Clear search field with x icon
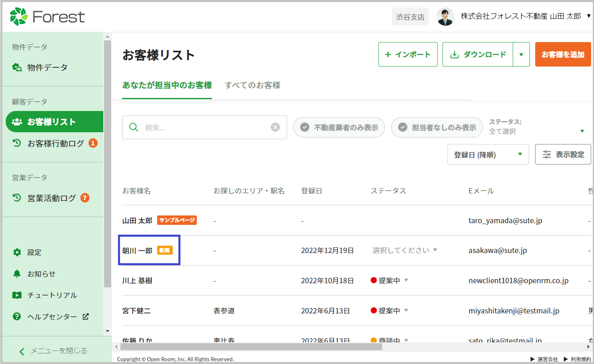 (276, 127)
